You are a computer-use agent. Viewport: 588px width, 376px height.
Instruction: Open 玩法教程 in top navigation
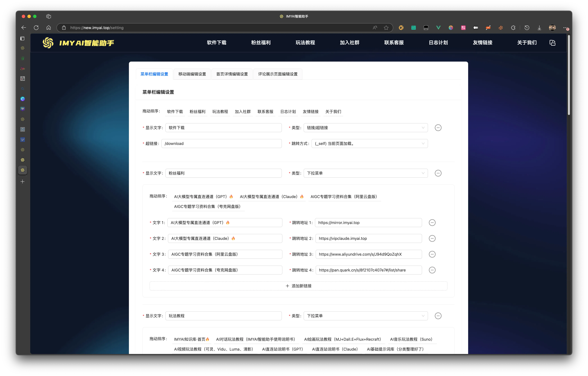305,43
